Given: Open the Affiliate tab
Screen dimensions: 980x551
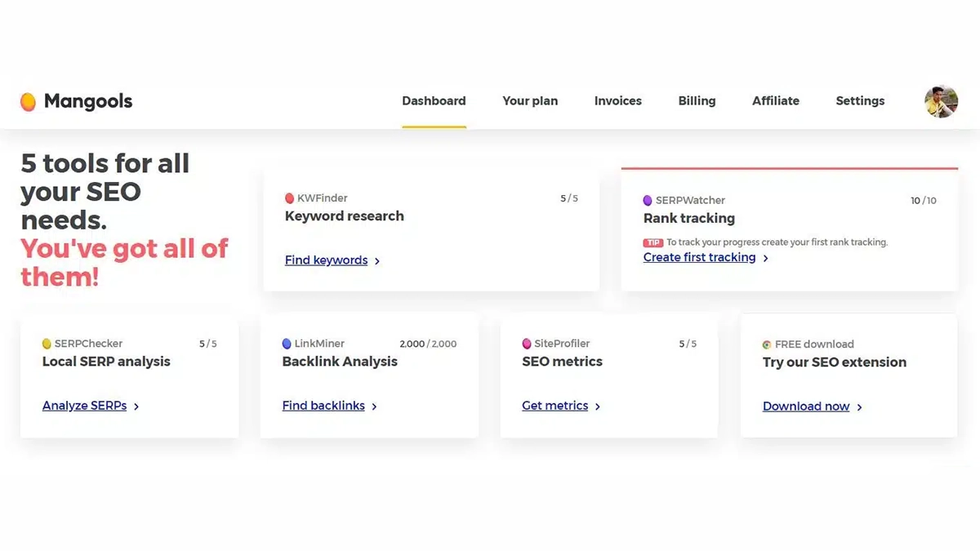Looking at the screenshot, I should point(776,101).
